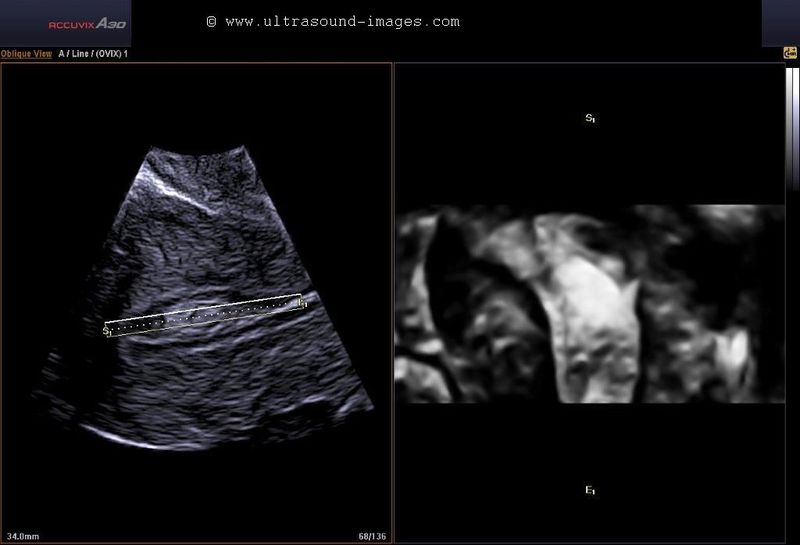
Task: Click the bright central structure in OVIX image
Action: pos(590,300)
